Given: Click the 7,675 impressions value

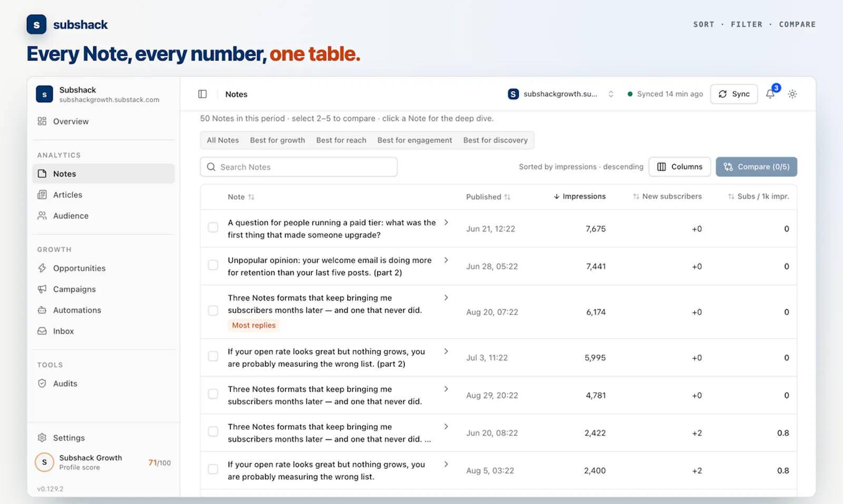Looking at the screenshot, I should pyautogui.click(x=596, y=229).
